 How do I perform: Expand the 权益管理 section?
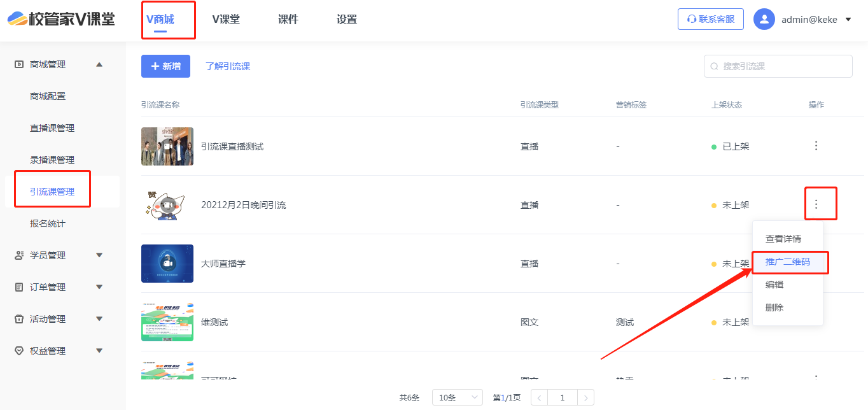[99, 351]
